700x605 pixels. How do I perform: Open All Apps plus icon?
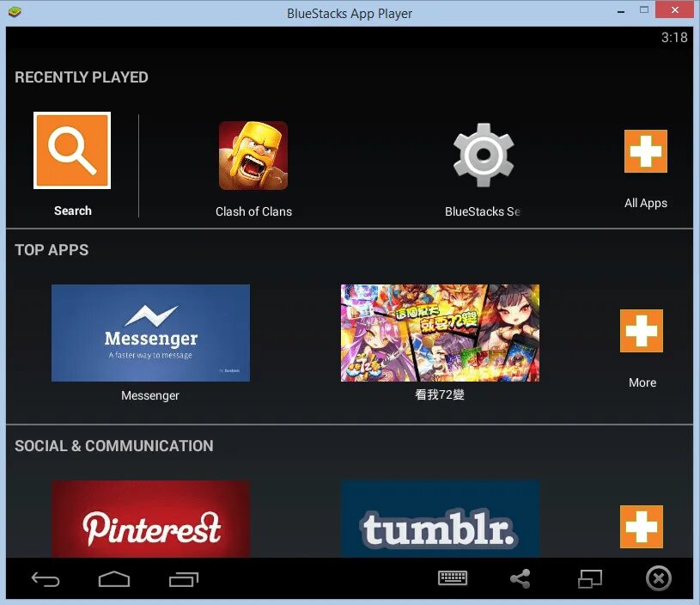646,151
